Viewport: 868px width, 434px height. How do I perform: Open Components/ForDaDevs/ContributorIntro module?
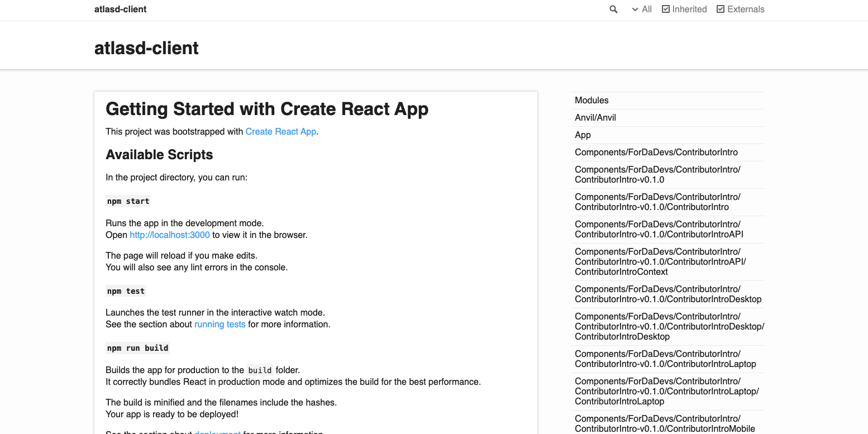tap(656, 152)
